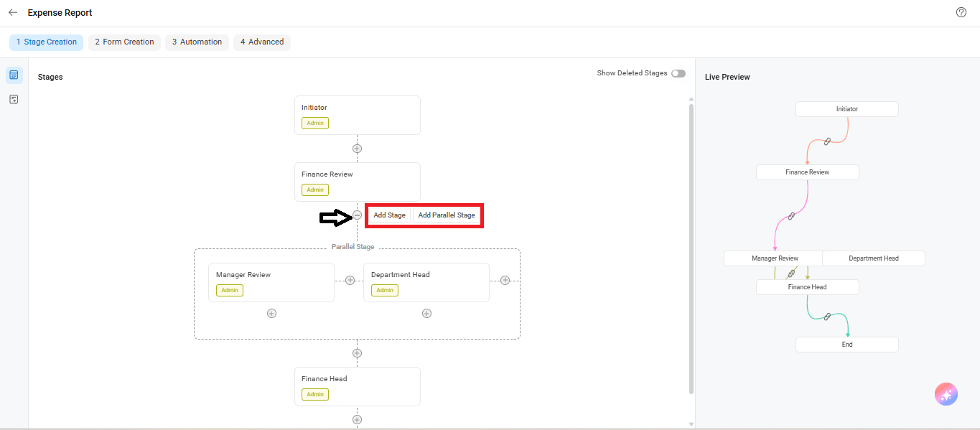Image resolution: width=980 pixels, height=430 pixels.
Task: Select the second sidebar list icon
Action: 14,99
